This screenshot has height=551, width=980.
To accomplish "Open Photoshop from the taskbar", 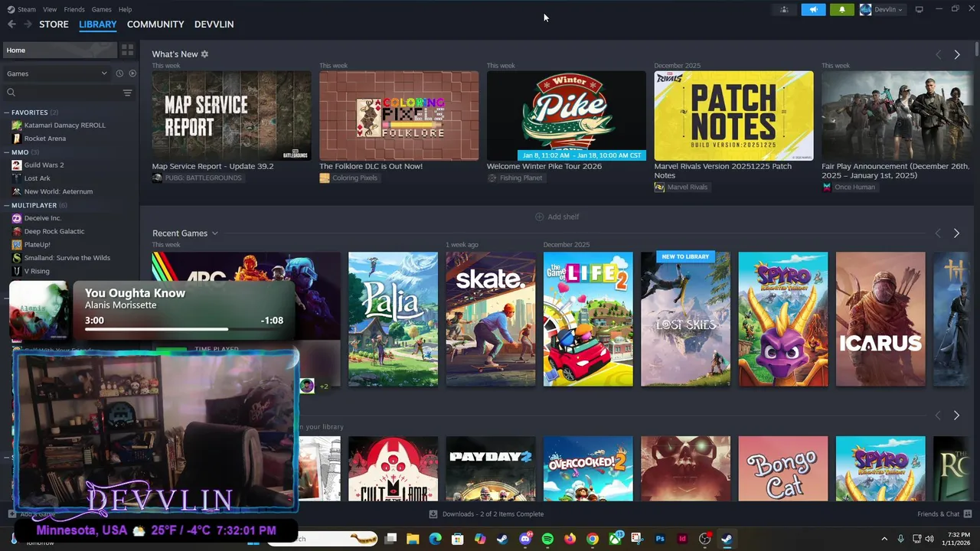I will coord(660,540).
